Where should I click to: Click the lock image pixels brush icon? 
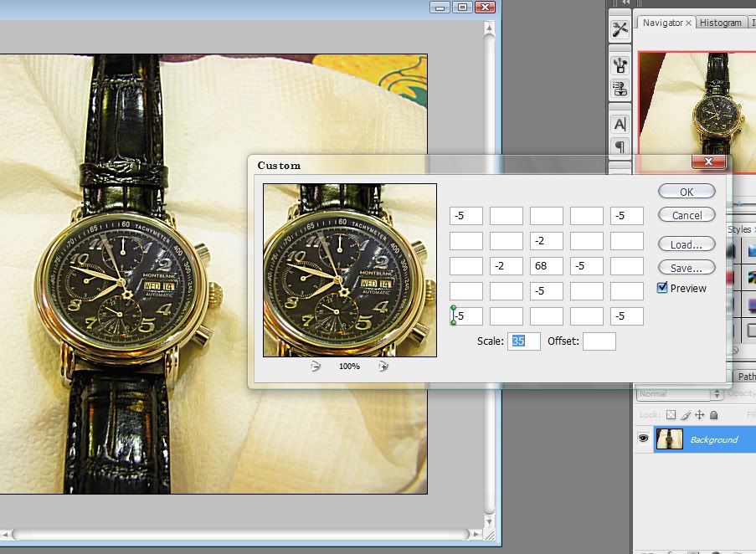(x=686, y=415)
